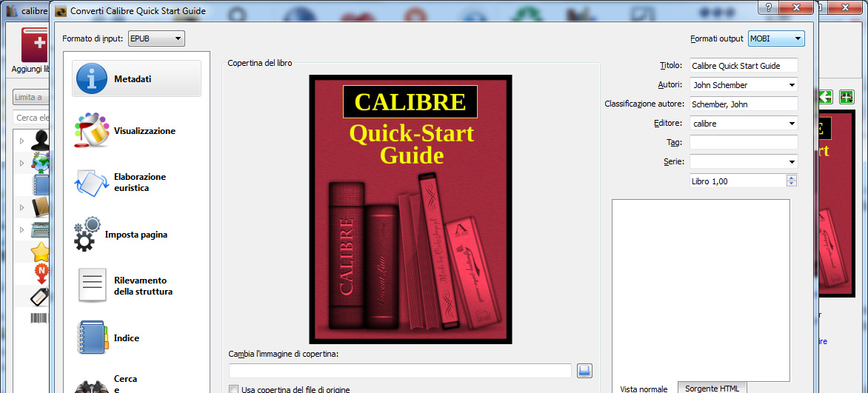Click the green left-arrow icon in calibre window
Image resolution: width=868 pixels, height=393 pixels.
825,97
